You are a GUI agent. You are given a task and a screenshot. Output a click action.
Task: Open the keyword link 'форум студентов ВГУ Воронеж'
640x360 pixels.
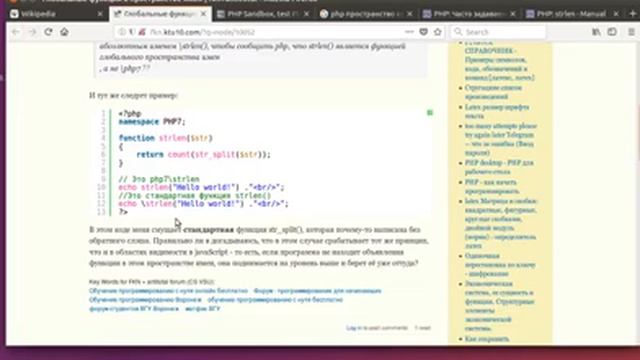coord(134,309)
